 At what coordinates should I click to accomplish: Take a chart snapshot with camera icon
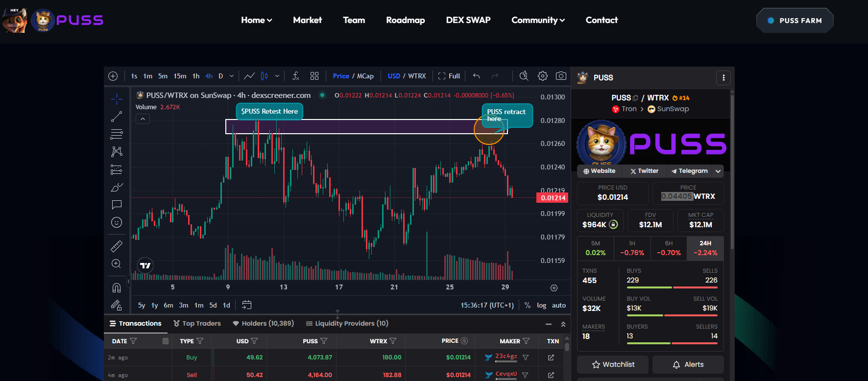click(x=561, y=76)
